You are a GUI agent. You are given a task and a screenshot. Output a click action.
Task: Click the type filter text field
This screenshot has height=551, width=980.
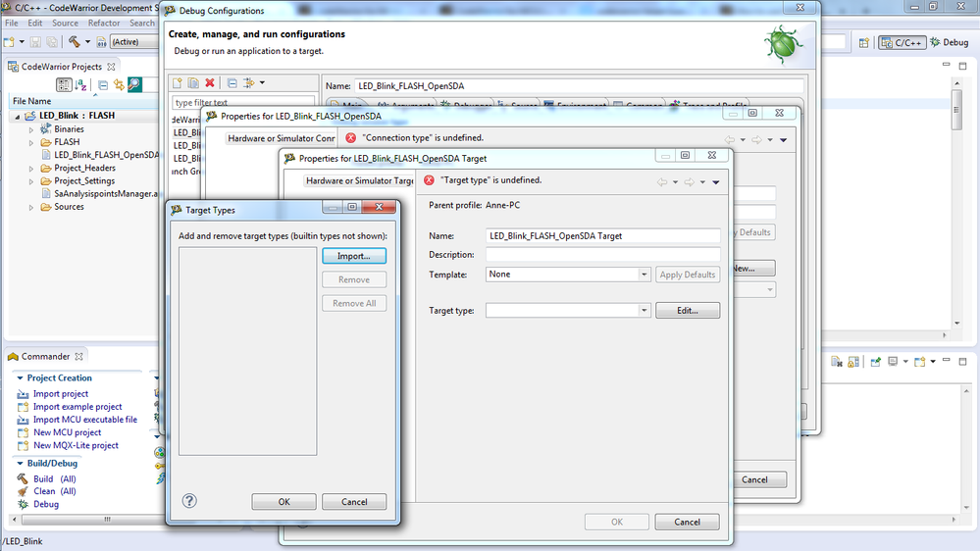(x=243, y=102)
